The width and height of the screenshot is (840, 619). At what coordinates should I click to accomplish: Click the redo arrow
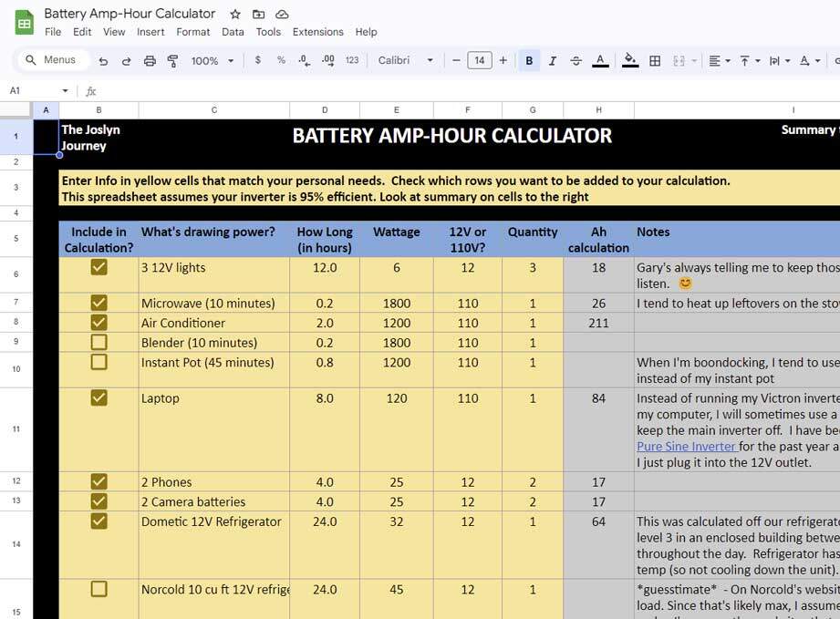pos(127,61)
